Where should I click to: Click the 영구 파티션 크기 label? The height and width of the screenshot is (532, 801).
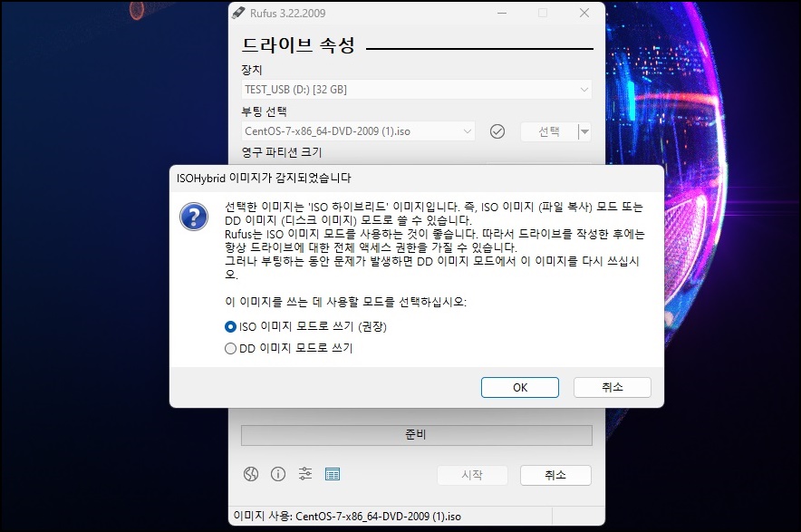(x=282, y=152)
